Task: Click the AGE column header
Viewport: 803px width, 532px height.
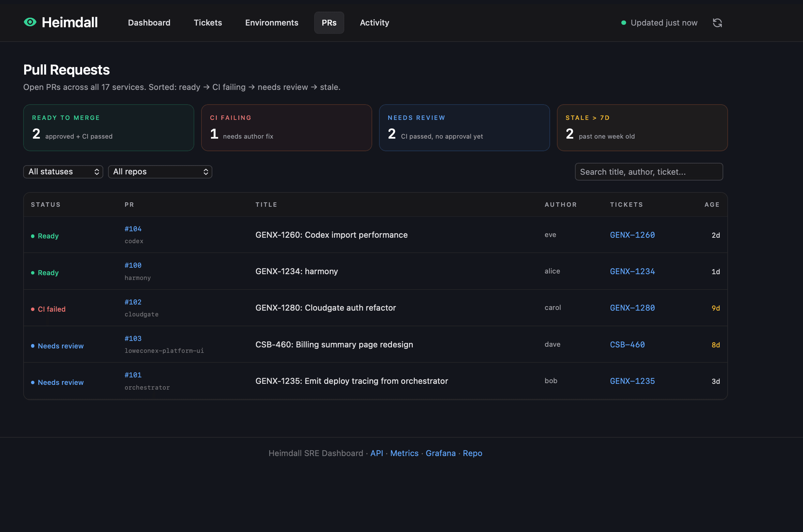Action: click(712, 205)
